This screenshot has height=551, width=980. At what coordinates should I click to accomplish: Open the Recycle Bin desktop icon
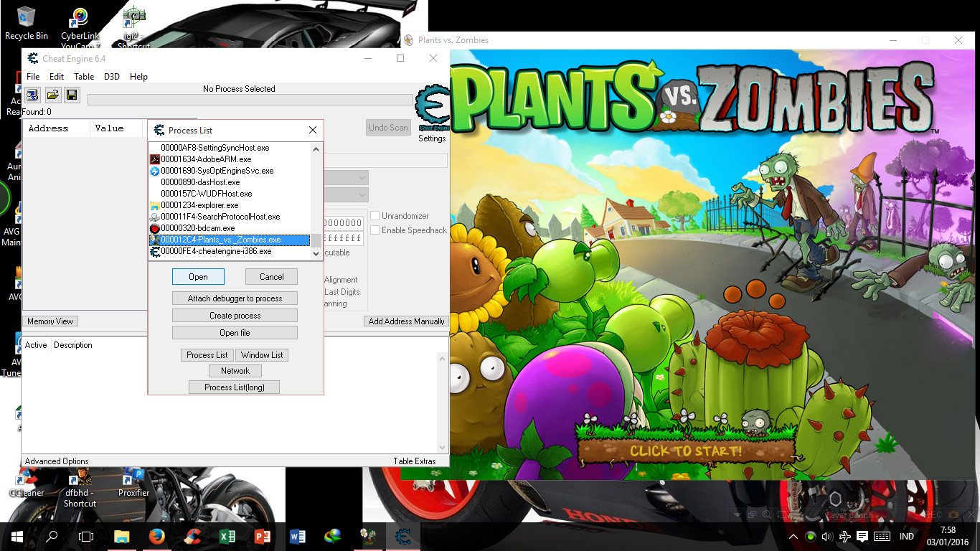tap(27, 23)
